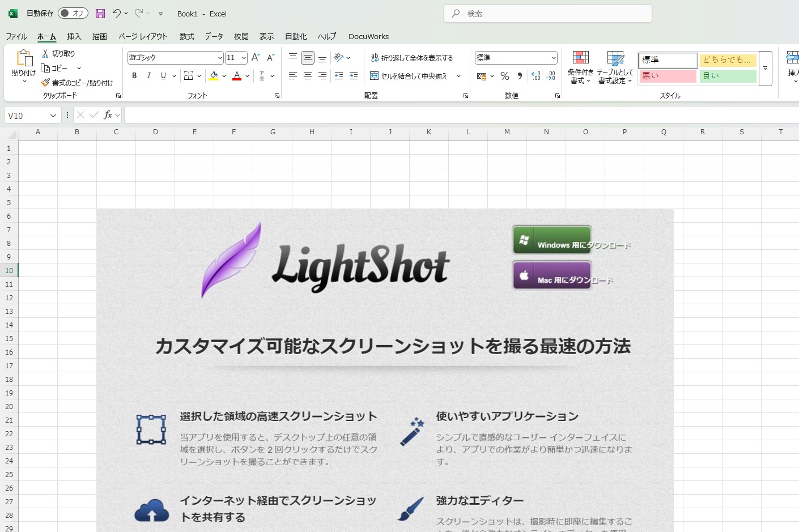This screenshot has width=799, height=532.
Task: Click the percent style icon
Action: [x=505, y=76]
